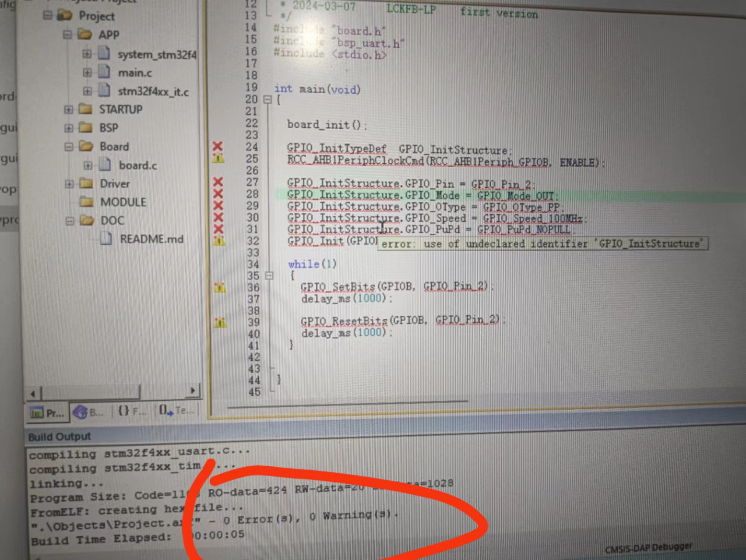Viewport: 746px width, 560px height.
Task: Expand the Driver group
Action: click(69, 184)
